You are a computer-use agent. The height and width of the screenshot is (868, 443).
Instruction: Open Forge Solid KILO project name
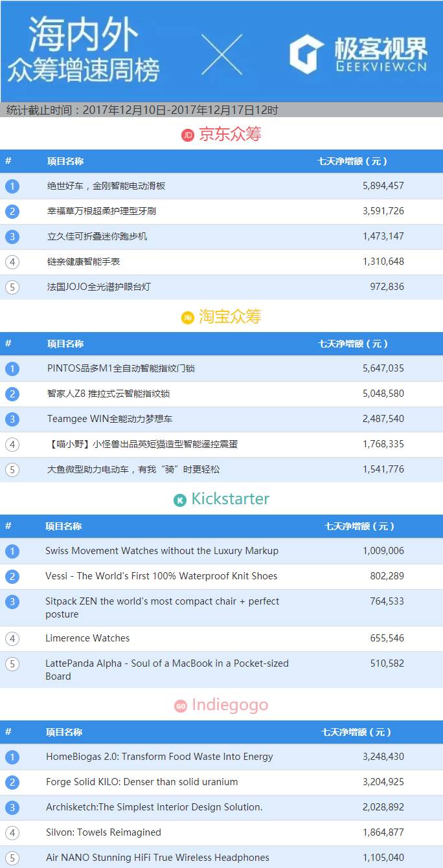point(142,782)
